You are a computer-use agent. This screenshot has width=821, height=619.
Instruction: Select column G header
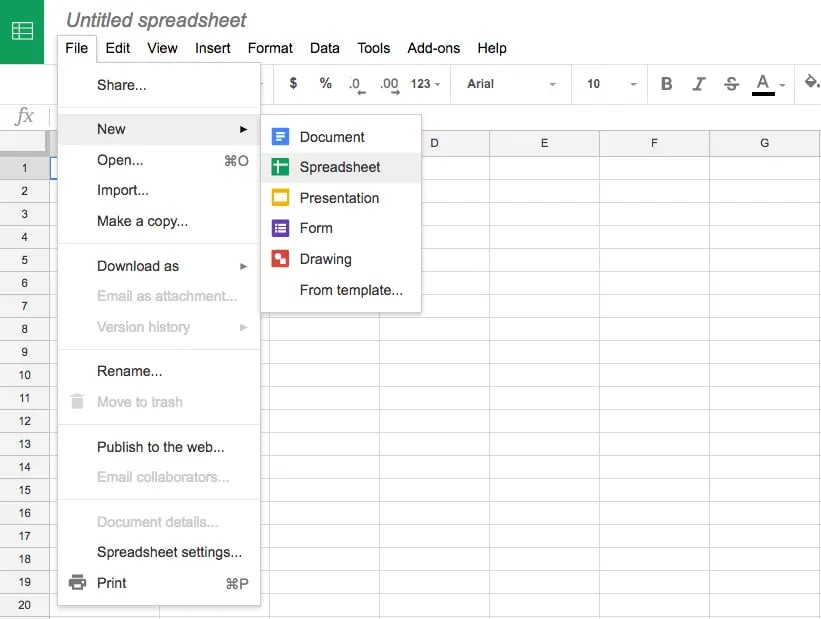[x=764, y=143]
